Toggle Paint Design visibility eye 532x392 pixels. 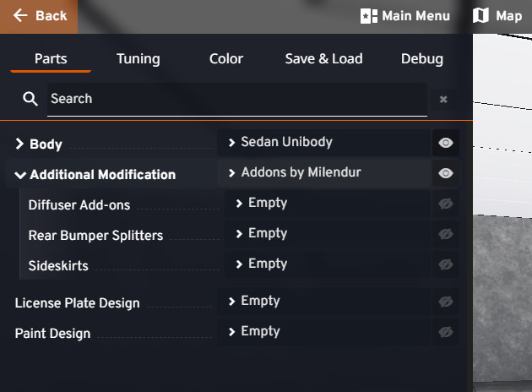[x=446, y=332]
